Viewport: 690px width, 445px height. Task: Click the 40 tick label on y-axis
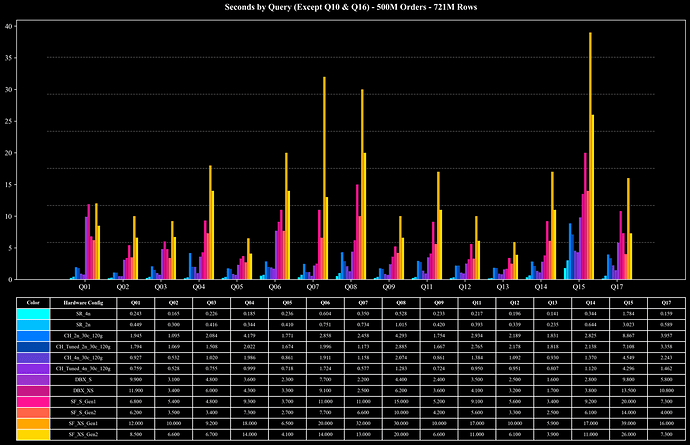click(x=9, y=26)
